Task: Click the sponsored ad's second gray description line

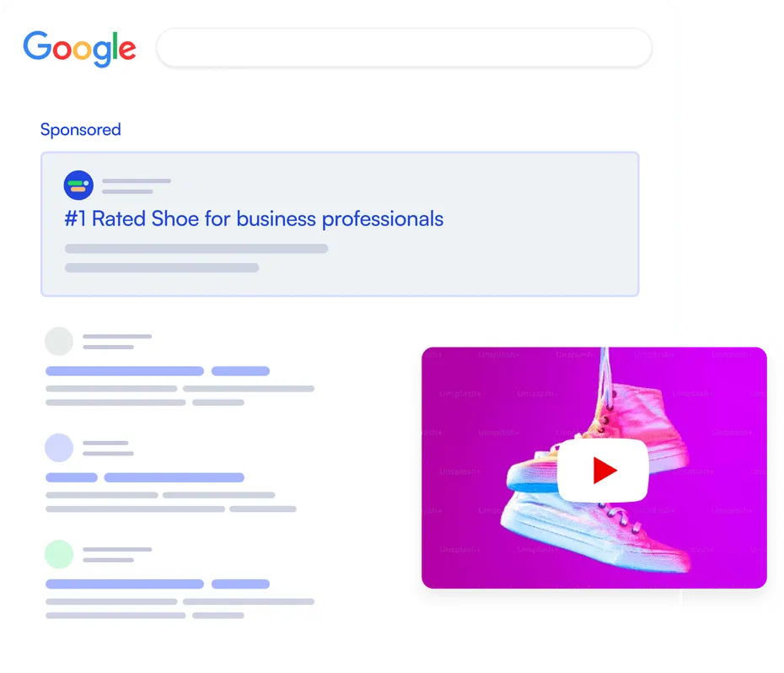Action: click(162, 267)
